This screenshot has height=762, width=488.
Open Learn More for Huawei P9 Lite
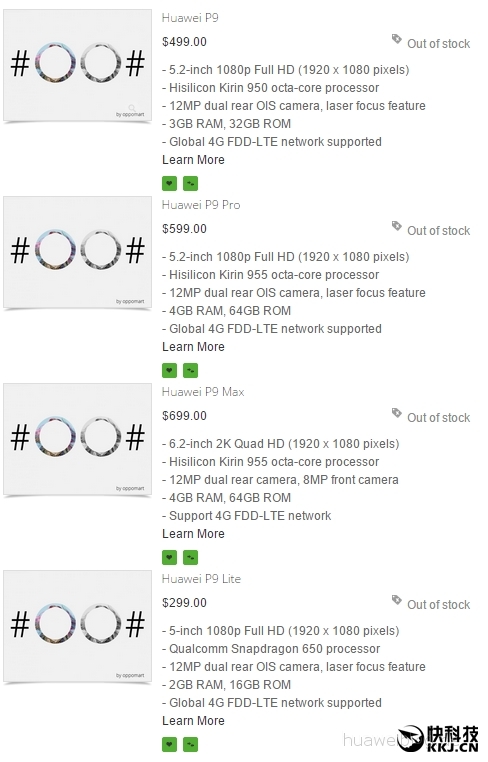pos(193,721)
